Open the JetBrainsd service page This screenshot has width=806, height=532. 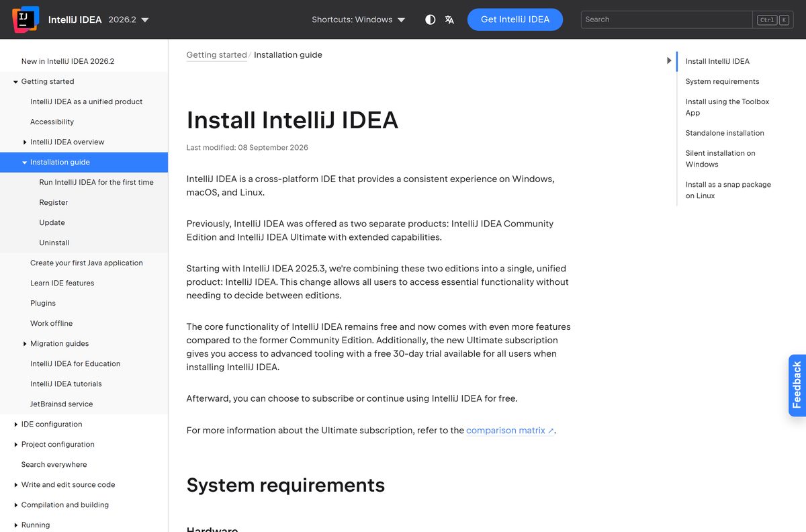pos(61,404)
